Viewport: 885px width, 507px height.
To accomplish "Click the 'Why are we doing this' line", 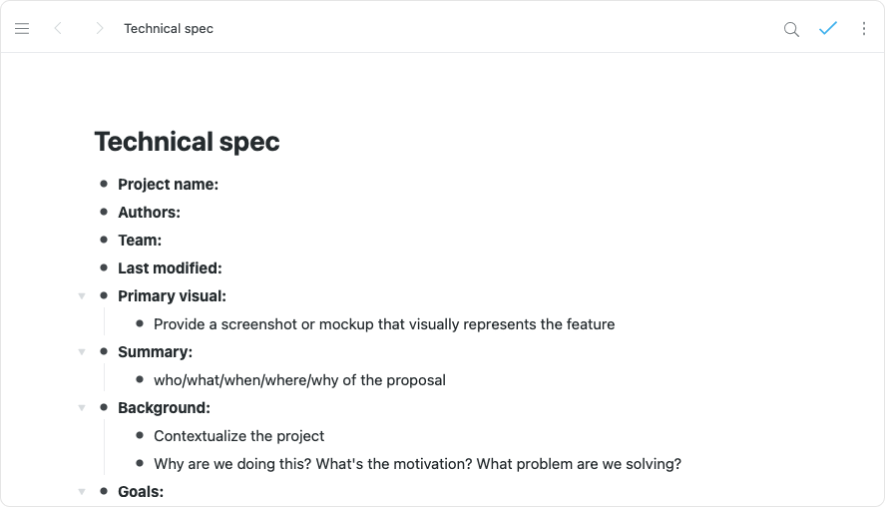I will click(x=417, y=464).
